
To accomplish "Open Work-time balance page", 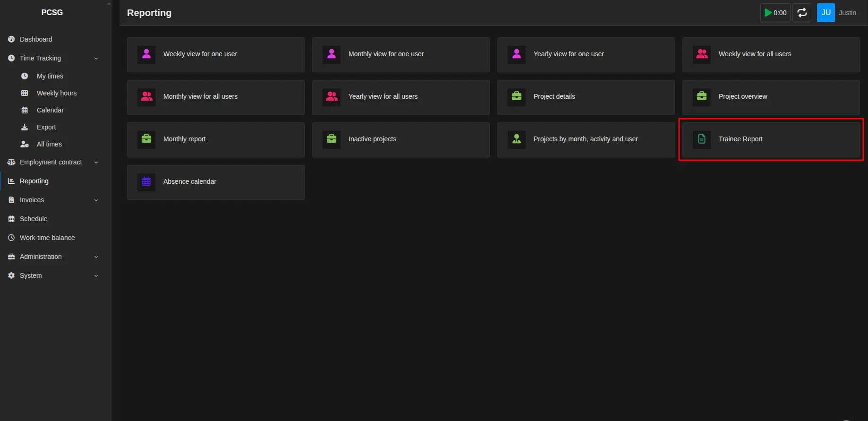I will pyautogui.click(x=56, y=238).
